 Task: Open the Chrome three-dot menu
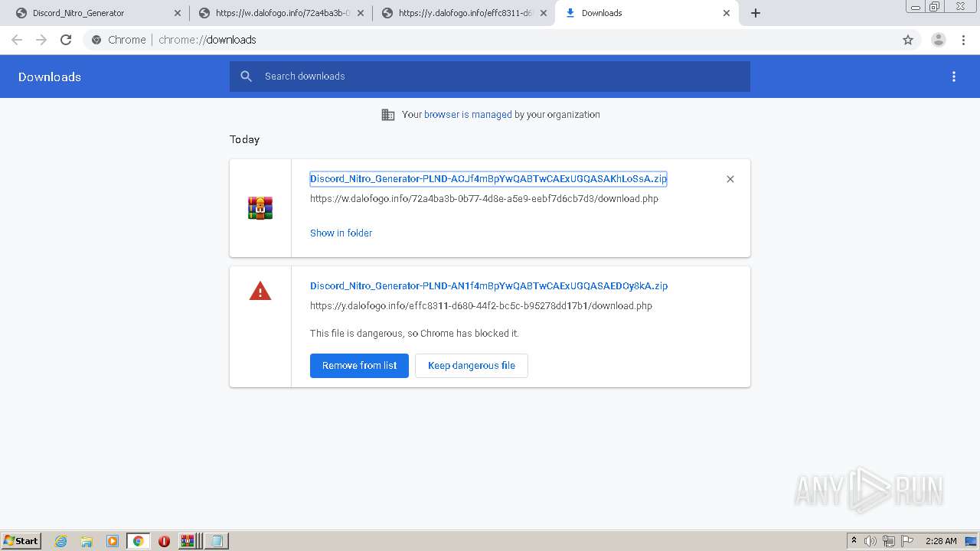[963, 40]
